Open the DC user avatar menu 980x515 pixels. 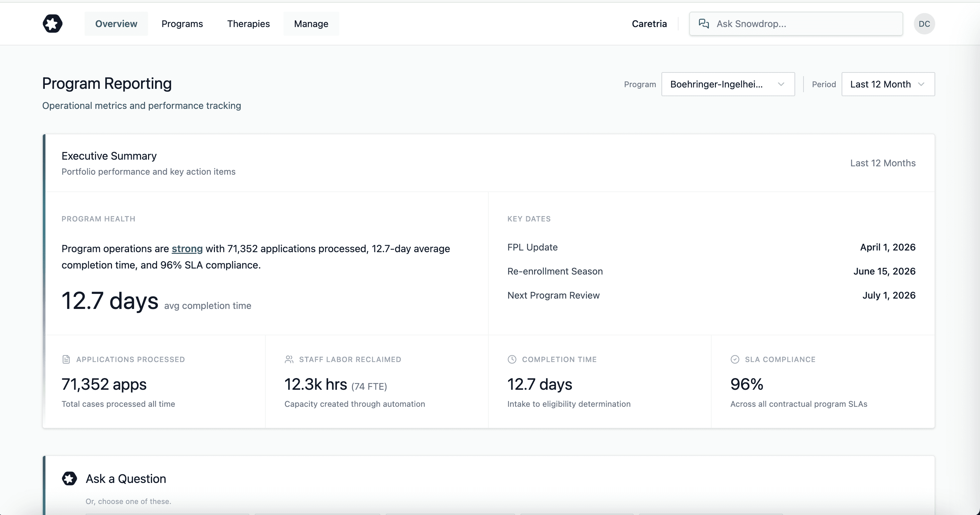[925, 24]
